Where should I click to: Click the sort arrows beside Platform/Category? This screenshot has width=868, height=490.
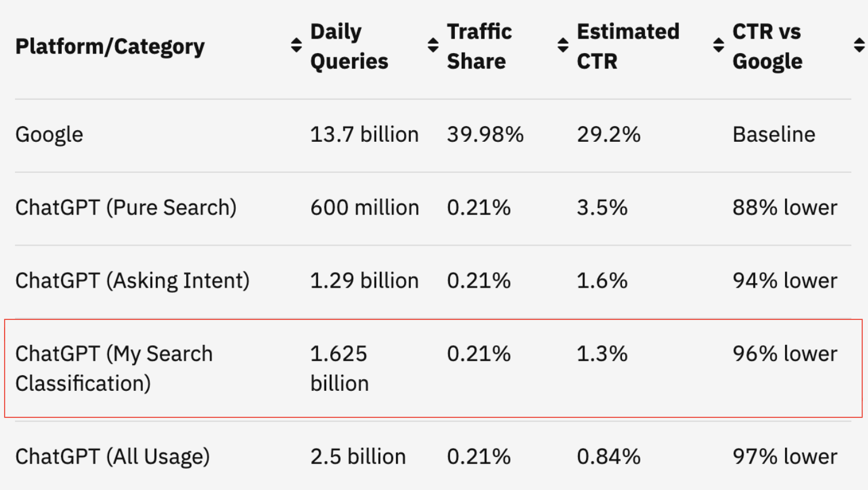[x=296, y=46]
